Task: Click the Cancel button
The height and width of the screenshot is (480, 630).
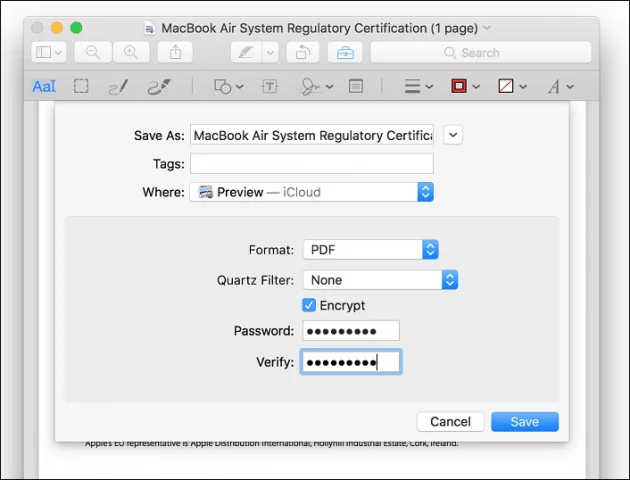Action: click(x=450, y=421)
